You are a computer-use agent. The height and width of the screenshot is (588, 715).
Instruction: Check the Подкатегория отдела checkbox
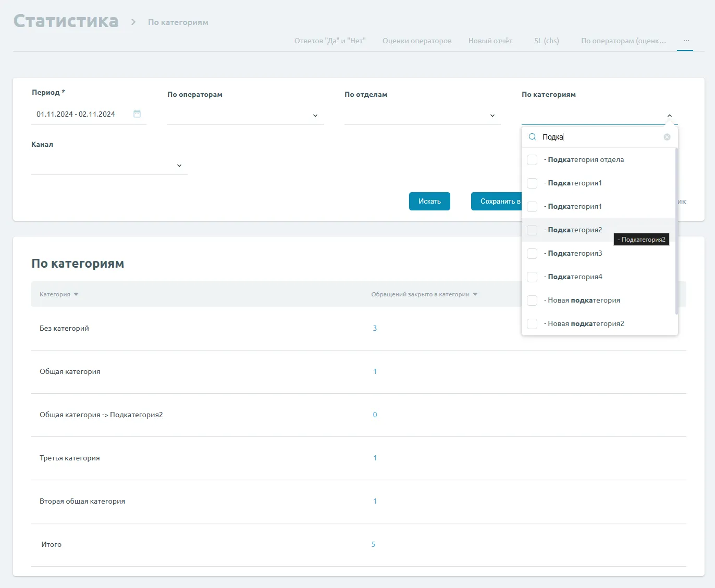pyautogui.click(x=532, y=160)
